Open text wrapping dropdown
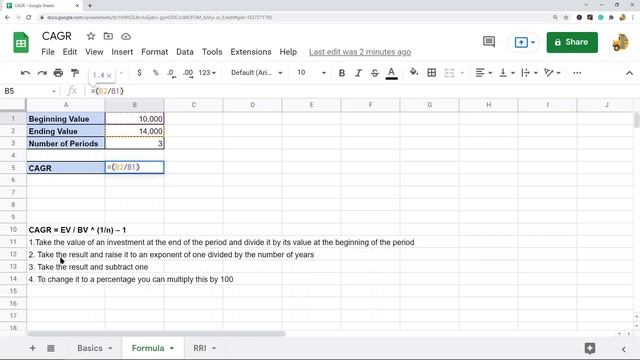The height and width of the screenshot is (360, 640). (530, 73)
